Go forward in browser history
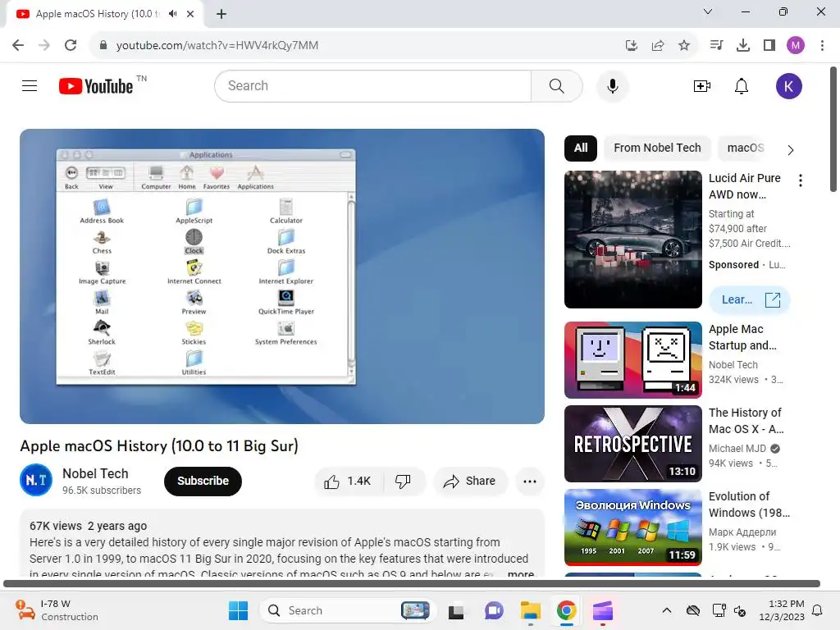The image size is (840, 630). (44, 45)
